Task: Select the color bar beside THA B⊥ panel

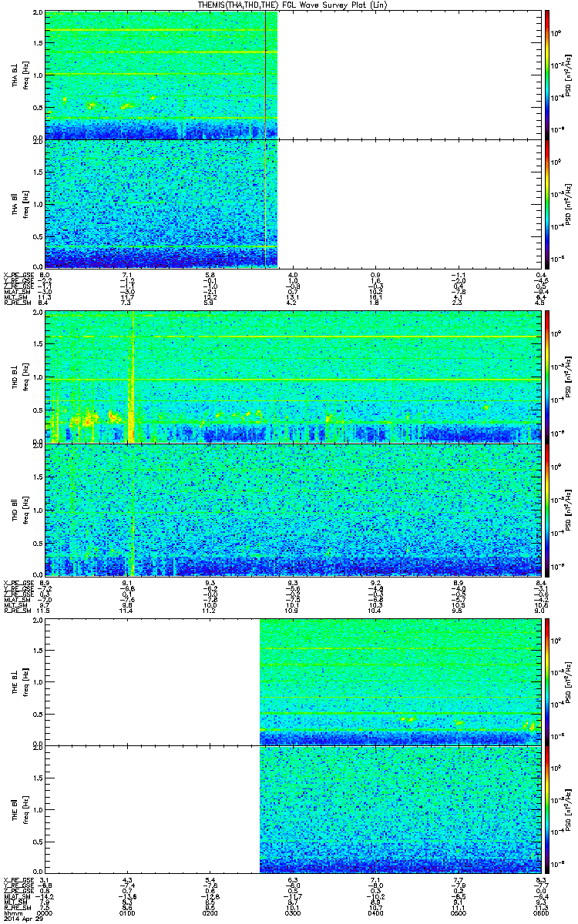Action: pyautogui.click(x=547, y=75)
